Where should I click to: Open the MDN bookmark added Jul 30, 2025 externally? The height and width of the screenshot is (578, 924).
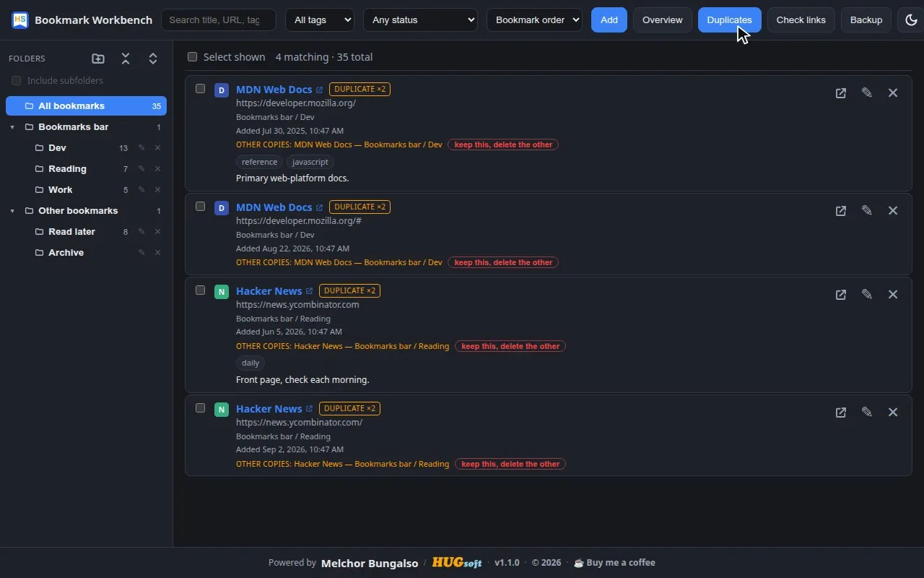tap(841, 93)
